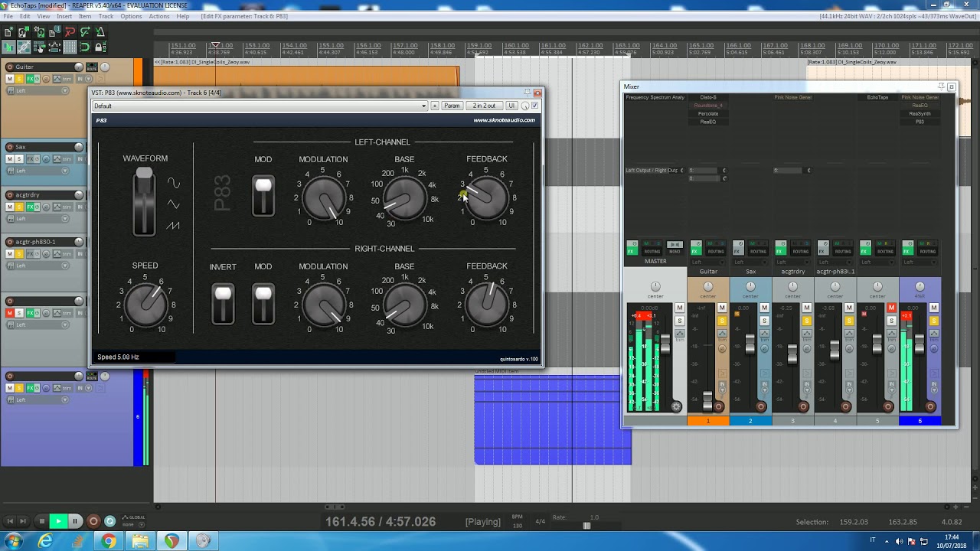Viewport: 980px width, 551px height.
Task: Click the plus button beside preset dropdown
Action: [x=434, y=106]
